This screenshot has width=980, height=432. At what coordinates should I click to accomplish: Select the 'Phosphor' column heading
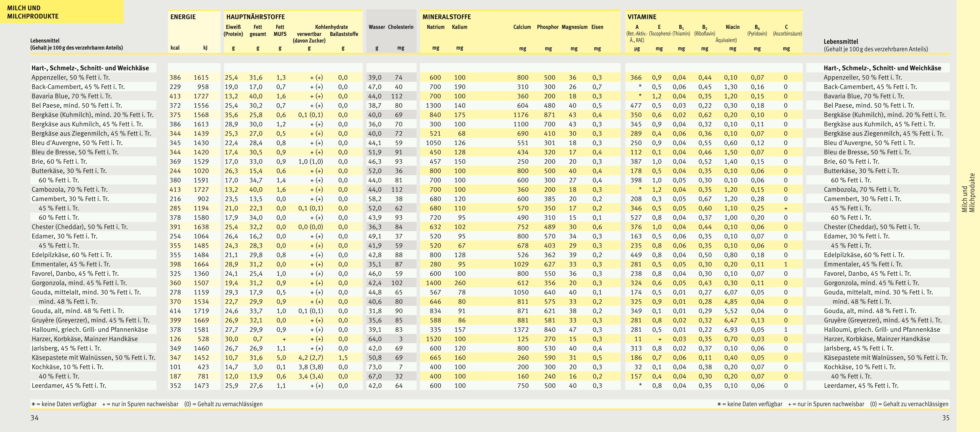click(548, 27)
